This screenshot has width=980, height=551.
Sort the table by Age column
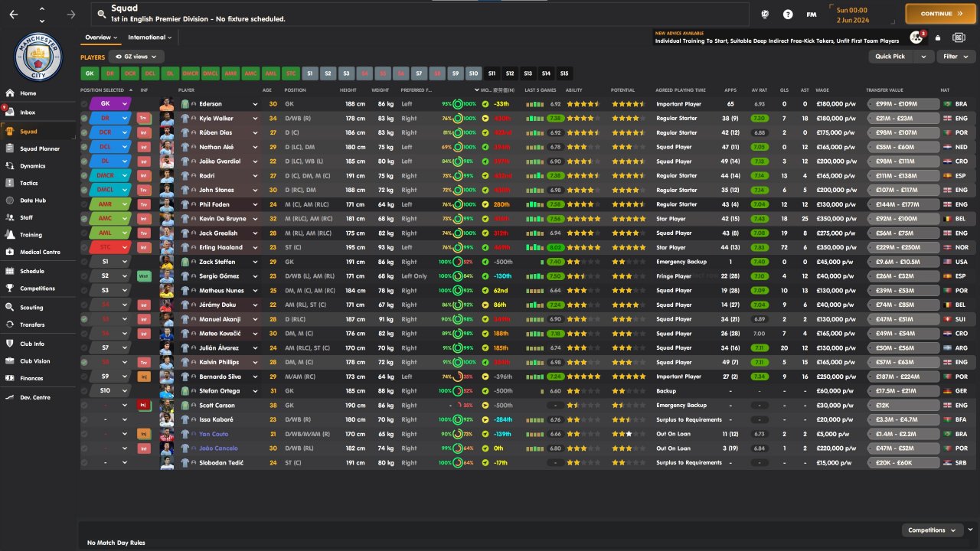pos(267,90)
